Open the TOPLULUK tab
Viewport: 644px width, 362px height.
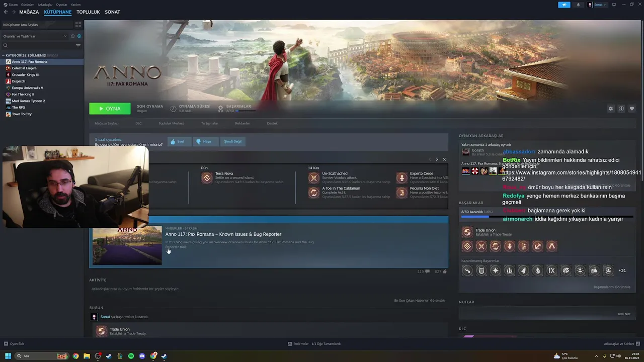(88, 12)
